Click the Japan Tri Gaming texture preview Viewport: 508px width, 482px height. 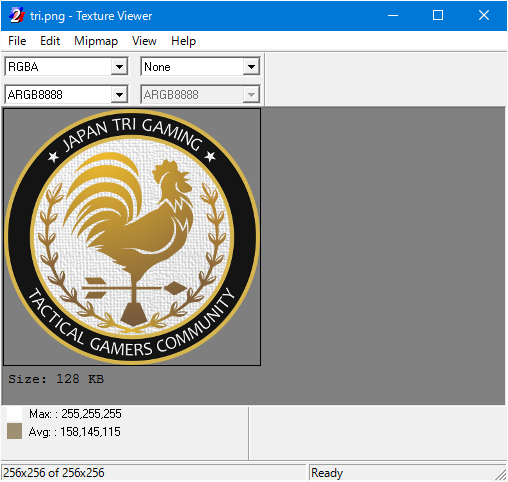(x=132, y=237)
